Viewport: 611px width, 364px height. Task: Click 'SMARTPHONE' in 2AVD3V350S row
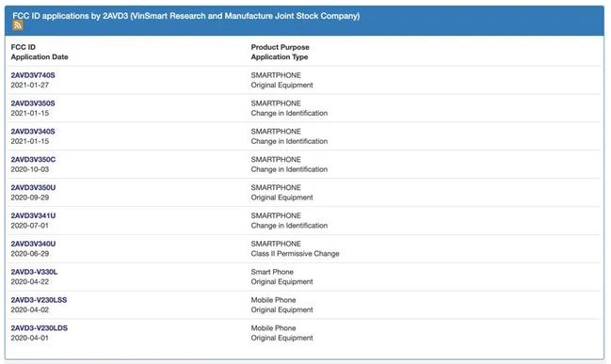tap(276, 103)
